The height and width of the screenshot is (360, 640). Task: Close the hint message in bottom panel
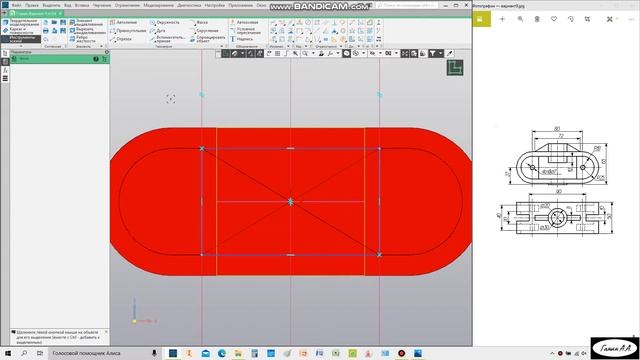coord(106,332)
